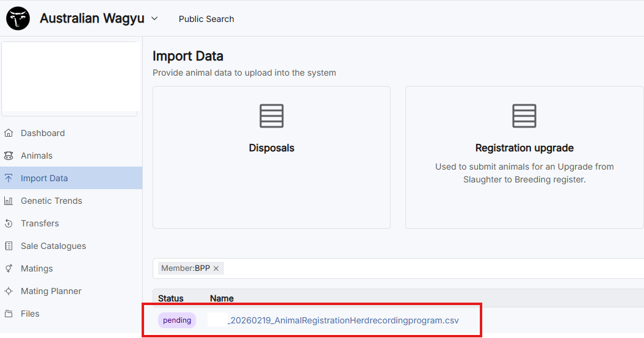Click the Mating Planner crosshair icon
644x338 pixels.
(9, 291)
